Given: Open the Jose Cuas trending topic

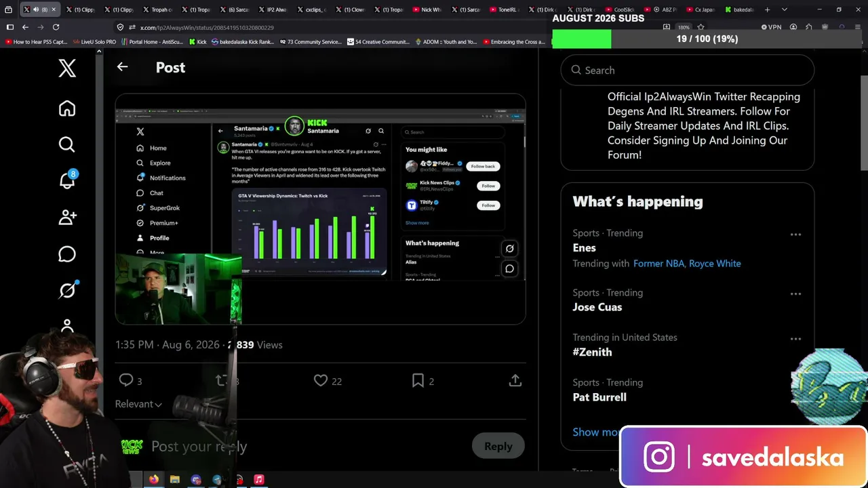Looking at the screenshot, I should click(597, 307).
